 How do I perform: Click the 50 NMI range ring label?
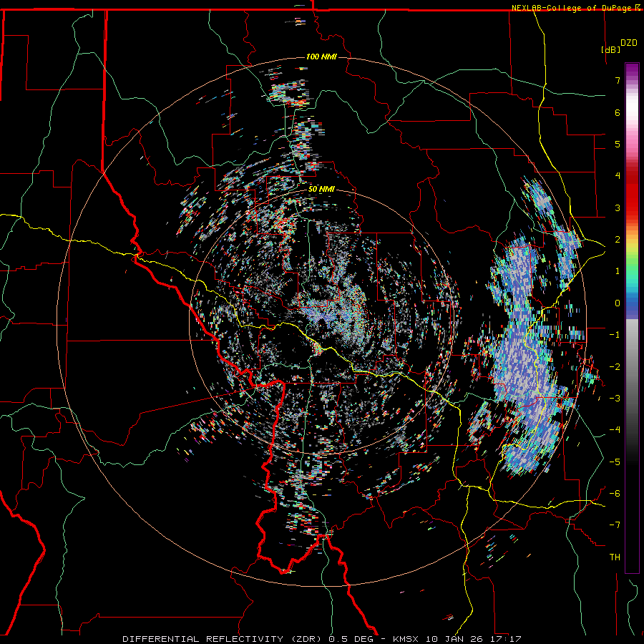pos(321,189)
